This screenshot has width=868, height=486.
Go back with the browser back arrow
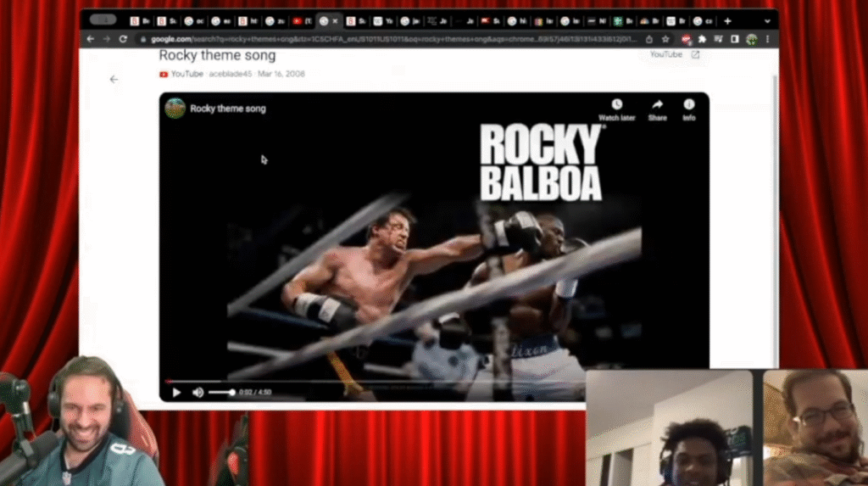90,39
